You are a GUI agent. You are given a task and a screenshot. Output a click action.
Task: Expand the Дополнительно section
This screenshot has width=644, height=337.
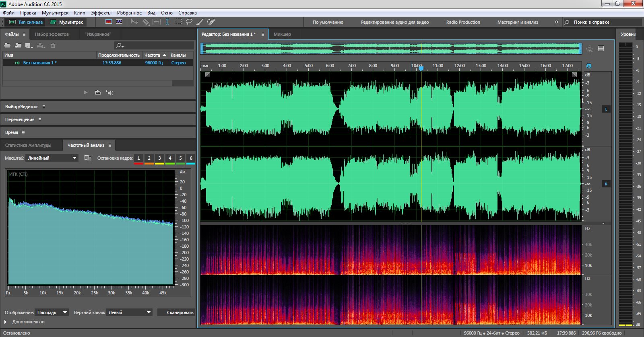[x=6, y=322]
